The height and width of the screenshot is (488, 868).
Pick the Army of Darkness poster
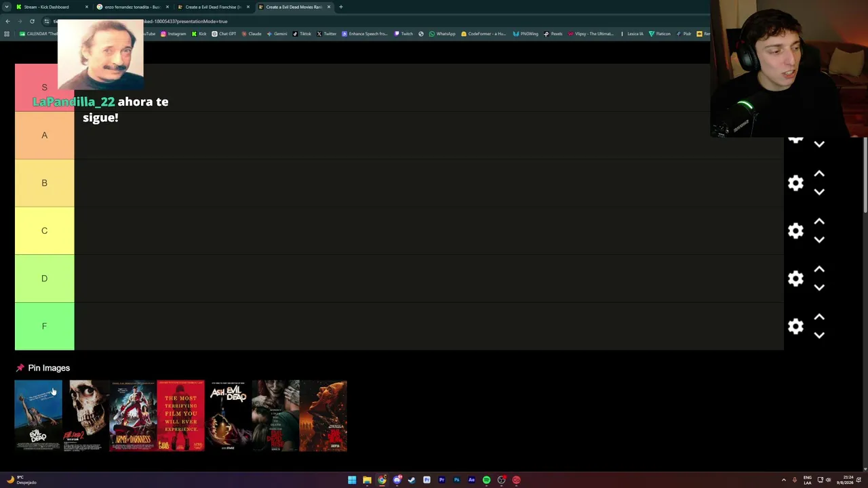[133, 415]
